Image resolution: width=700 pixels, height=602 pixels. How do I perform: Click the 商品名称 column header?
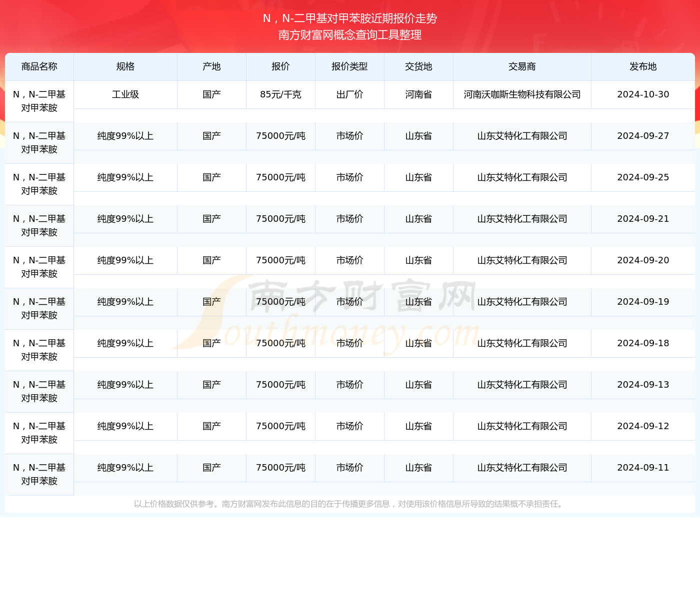[x=39, y=66]
